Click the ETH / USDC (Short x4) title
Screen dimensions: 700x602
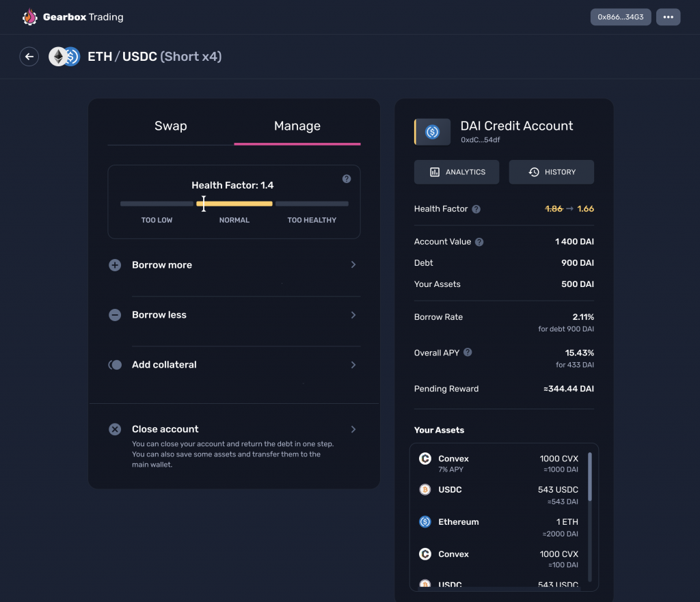154,57
